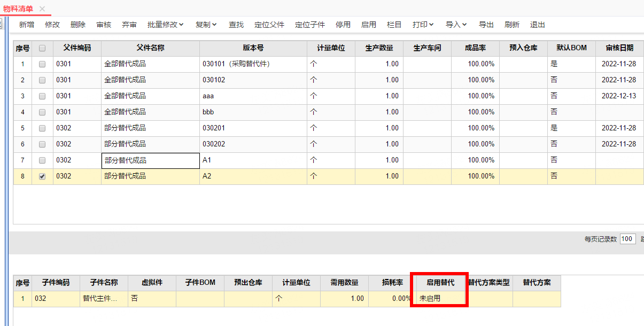Select the 未启用 cell under 启用替代

coord(439,299)
